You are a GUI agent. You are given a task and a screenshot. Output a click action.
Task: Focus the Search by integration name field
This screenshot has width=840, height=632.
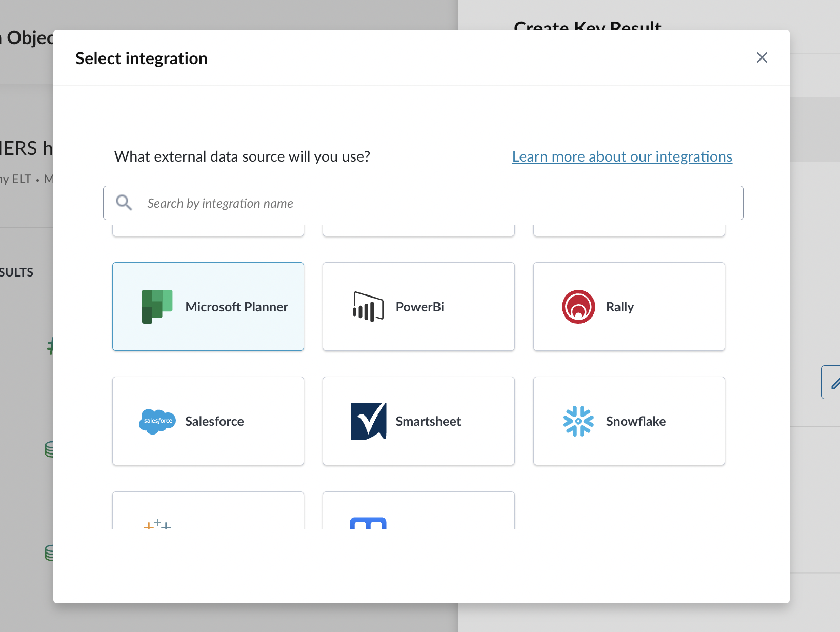point(423,203)
